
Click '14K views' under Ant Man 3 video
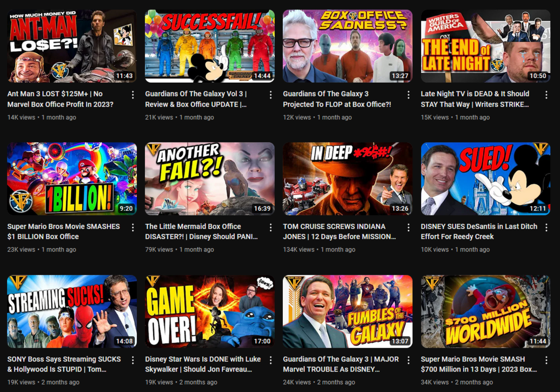[x=21, y=117]
